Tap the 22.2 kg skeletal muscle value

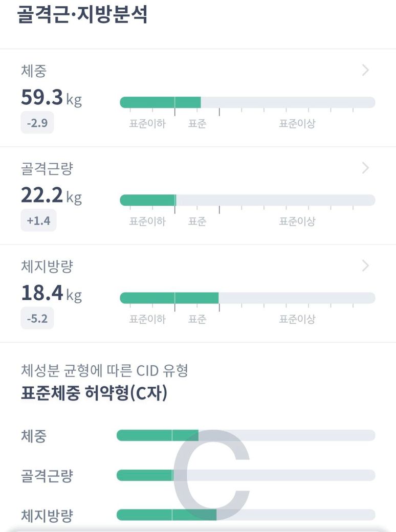tap(51, 195)
